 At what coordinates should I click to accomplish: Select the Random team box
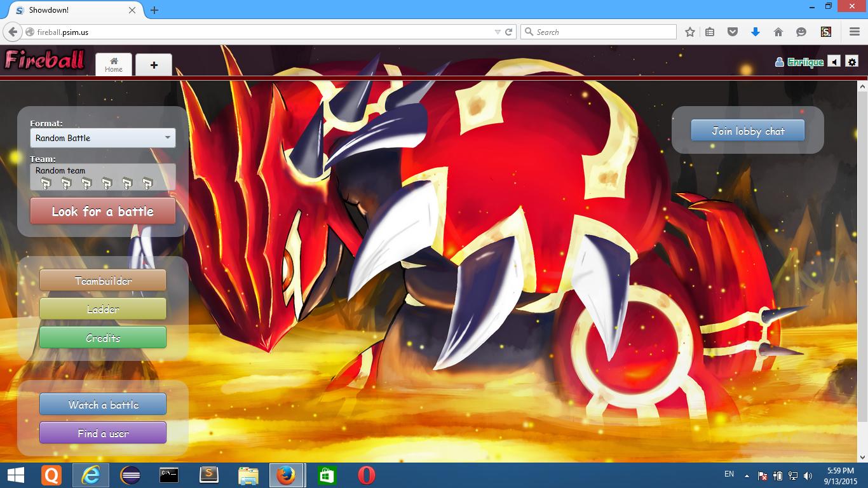tap(103, 177)
